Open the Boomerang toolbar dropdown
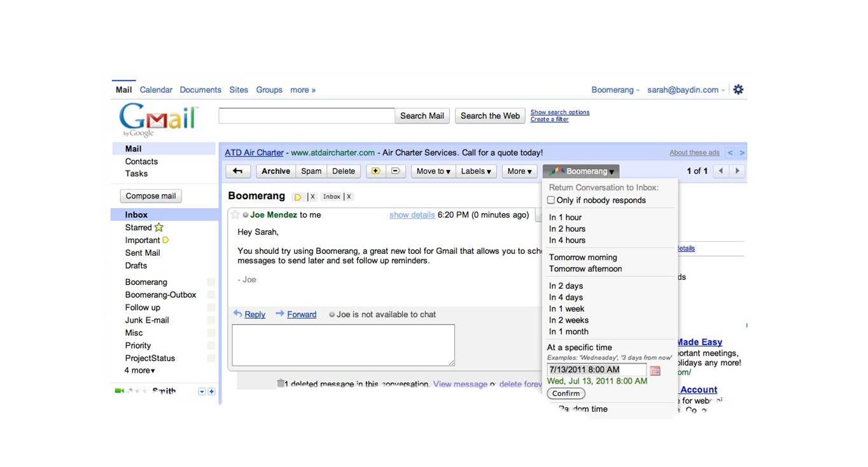 coord(581,171)
